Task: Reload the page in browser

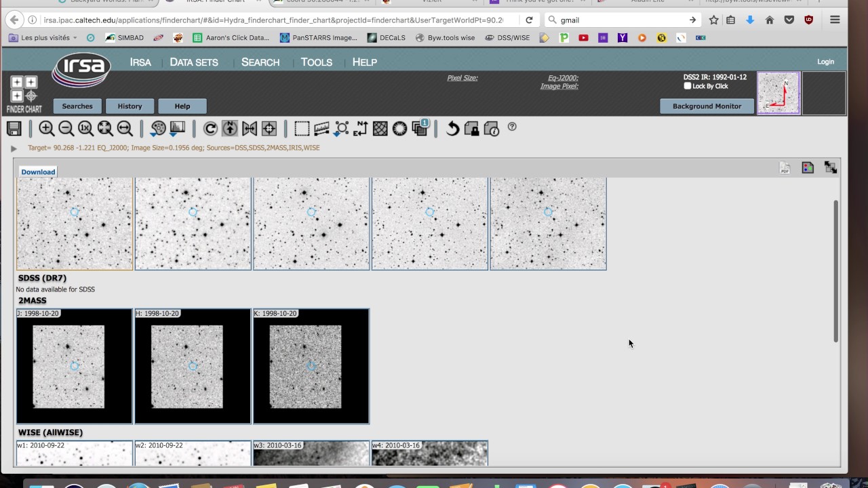Action: tap(529, 20)
